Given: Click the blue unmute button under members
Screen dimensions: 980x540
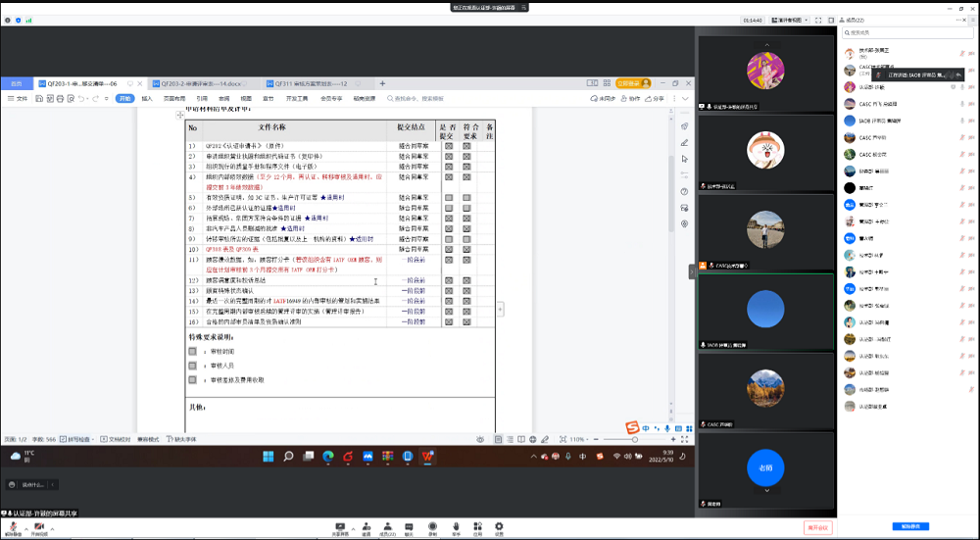Looking at the screenshot, I should point(910,526).
